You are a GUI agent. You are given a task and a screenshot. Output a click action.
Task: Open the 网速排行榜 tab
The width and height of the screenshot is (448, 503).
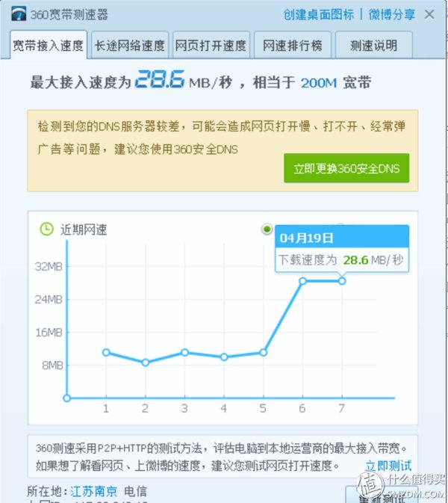[293, 46]
